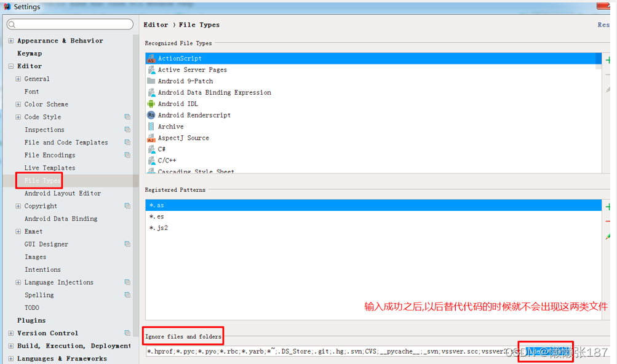
Task: Click the project icon beside File and Code Templates
Action: 127,142
